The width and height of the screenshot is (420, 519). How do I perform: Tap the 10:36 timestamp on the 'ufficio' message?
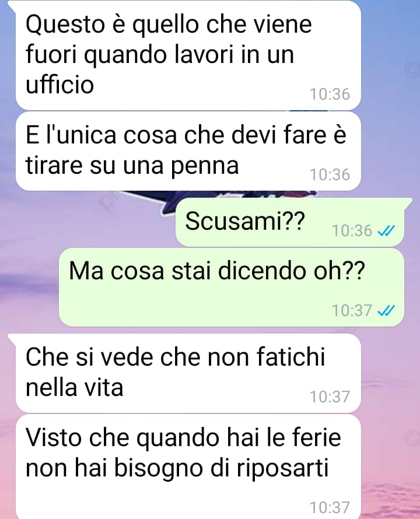(x=330, y=94)
